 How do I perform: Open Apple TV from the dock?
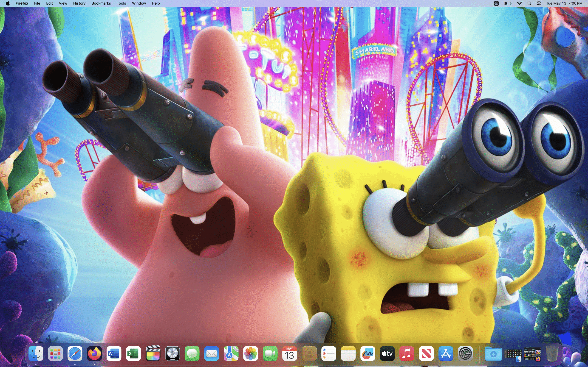[387, 354]
